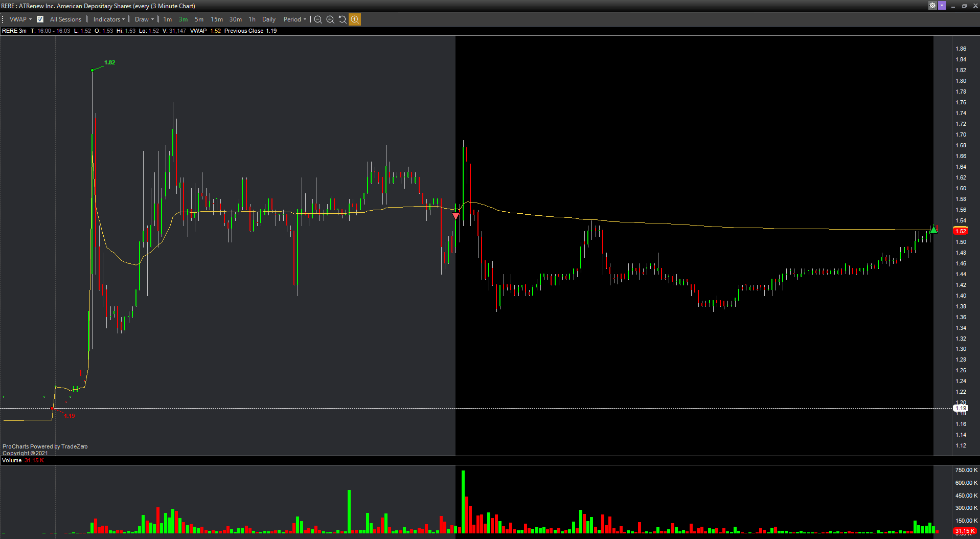Expand the Period dropdown

click(295, 19)
